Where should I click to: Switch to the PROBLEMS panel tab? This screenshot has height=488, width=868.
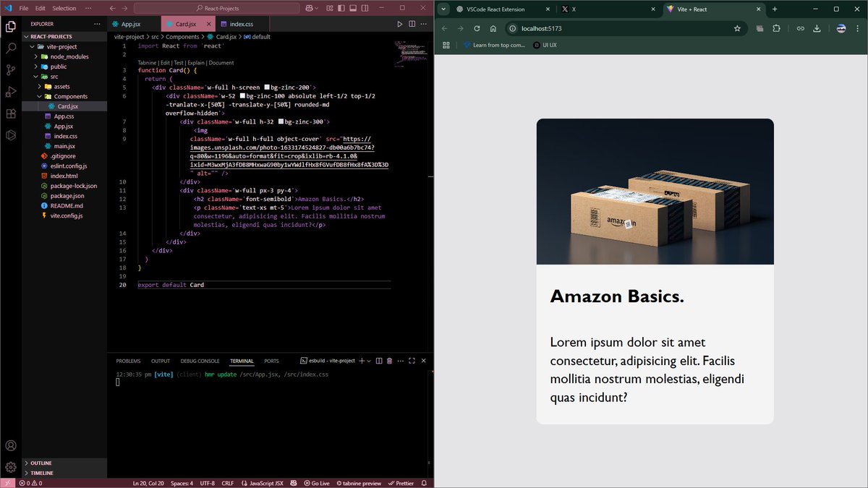coord(128,361)
